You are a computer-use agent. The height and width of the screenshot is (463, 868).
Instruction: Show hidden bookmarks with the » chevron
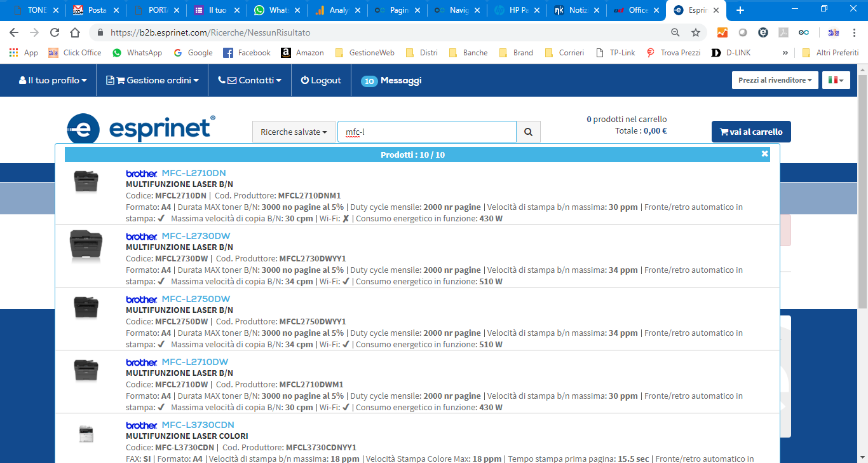(x=785, y=53)
